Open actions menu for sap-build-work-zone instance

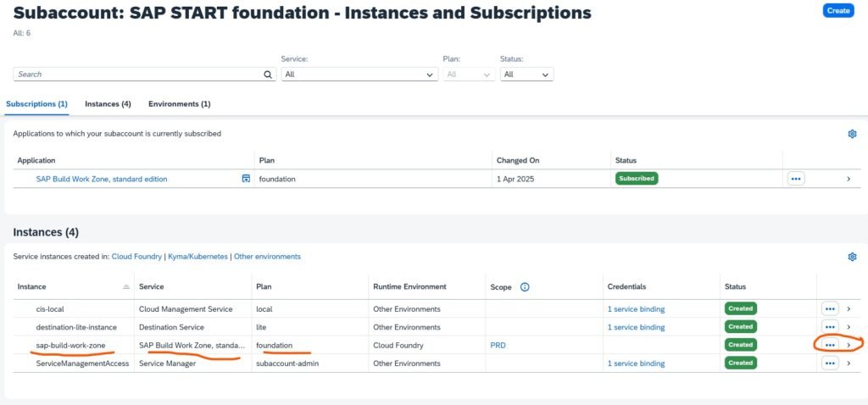(x=830, y=345)
